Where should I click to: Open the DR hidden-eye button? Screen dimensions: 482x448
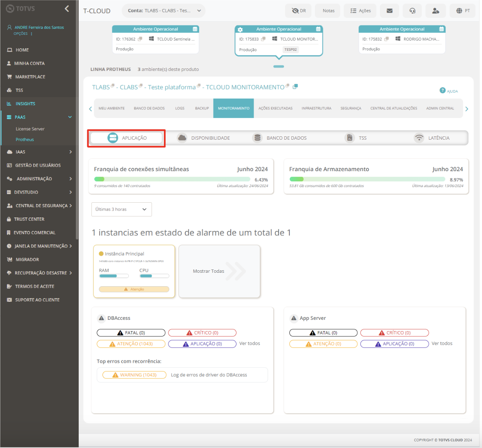pos(299,11)
